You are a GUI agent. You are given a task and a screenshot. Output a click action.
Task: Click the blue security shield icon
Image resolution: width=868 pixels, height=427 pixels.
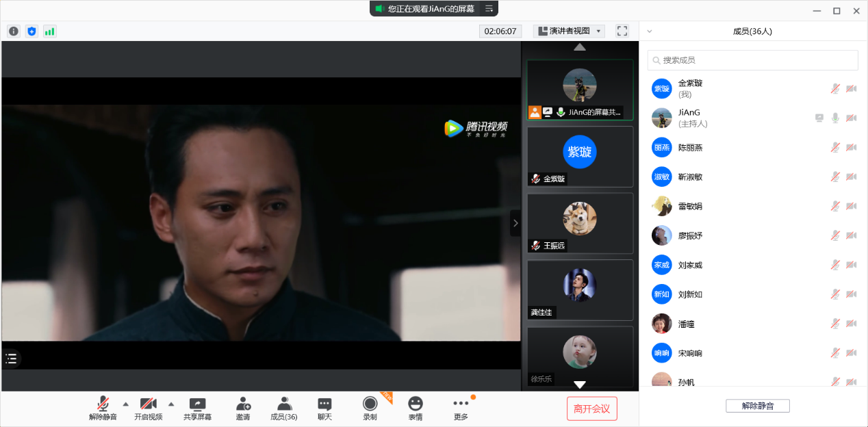[x=31, y=31]
